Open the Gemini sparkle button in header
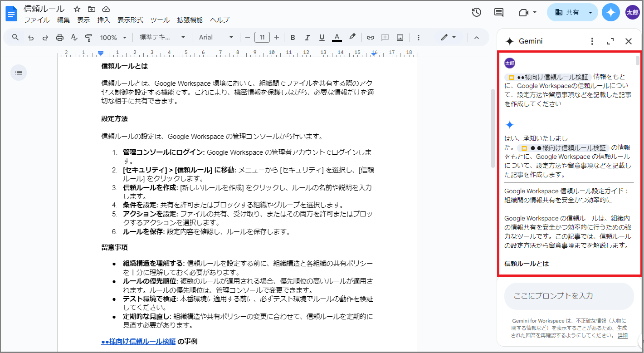 611,12
